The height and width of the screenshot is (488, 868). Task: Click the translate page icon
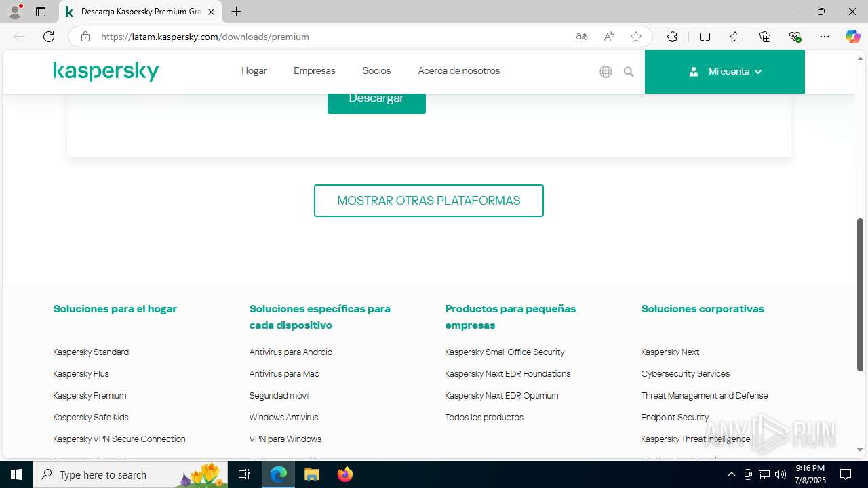(x=582, y=37)
